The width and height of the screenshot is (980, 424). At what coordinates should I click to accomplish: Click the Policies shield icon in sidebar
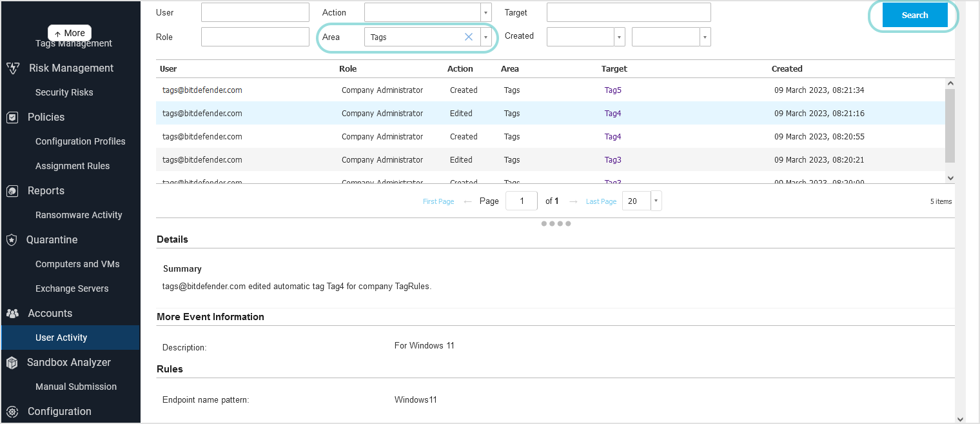click(13, 117)
